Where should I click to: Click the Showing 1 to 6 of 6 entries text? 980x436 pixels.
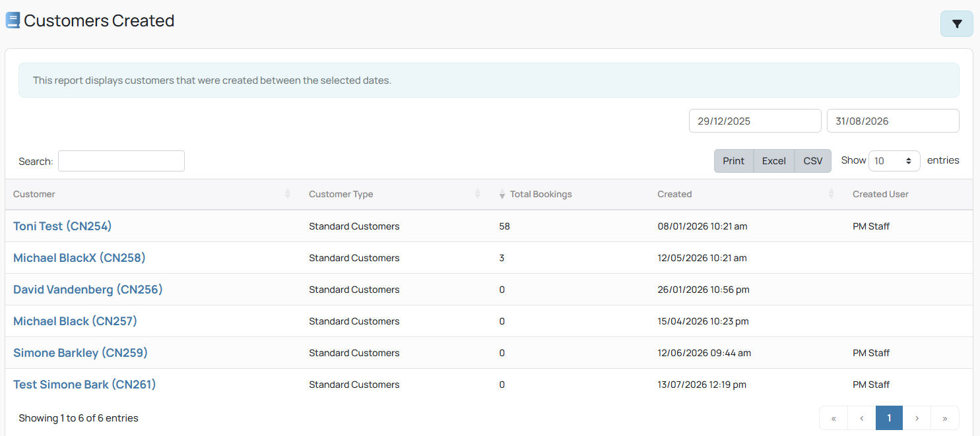[79, 418]
